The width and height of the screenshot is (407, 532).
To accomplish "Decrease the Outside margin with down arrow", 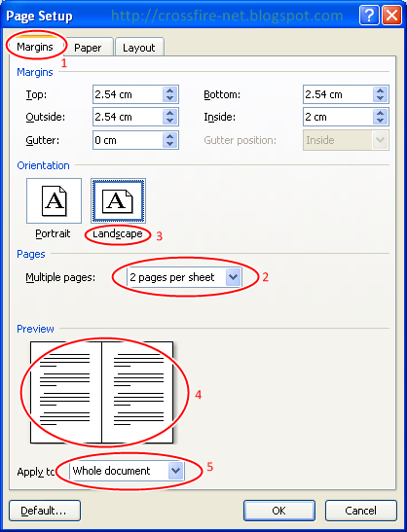I will tap(169, 121).
